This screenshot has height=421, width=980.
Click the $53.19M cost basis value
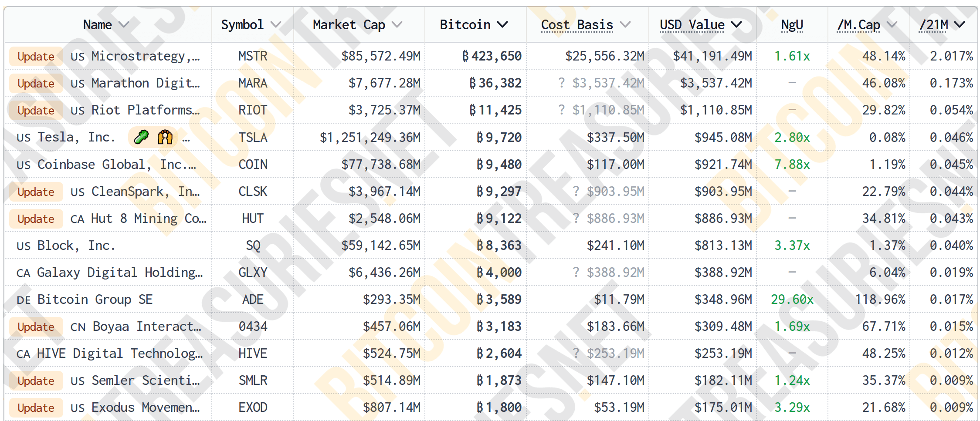click(619, 408)
